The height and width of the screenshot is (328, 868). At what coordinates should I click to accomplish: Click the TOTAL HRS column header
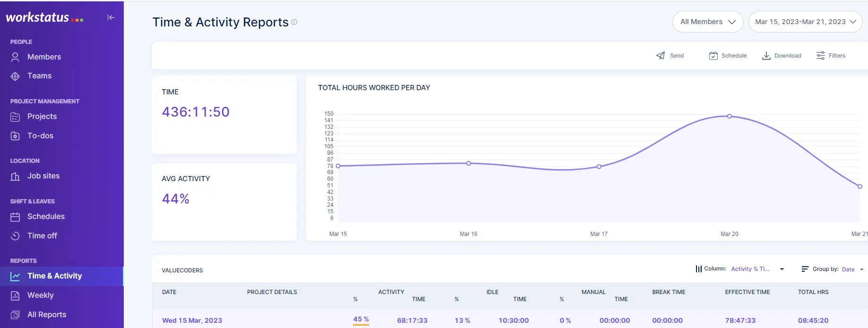(813, 292)
